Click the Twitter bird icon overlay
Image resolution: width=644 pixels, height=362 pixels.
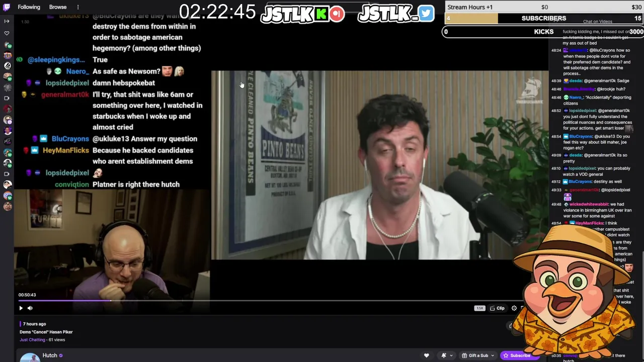426,14
